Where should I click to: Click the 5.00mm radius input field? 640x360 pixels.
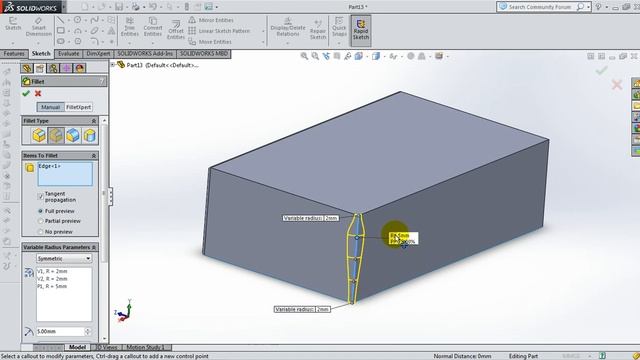[x=60, y=331]
